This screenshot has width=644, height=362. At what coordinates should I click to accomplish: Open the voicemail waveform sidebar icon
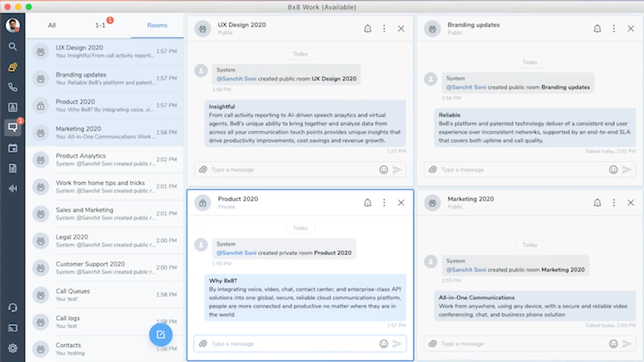13,188
